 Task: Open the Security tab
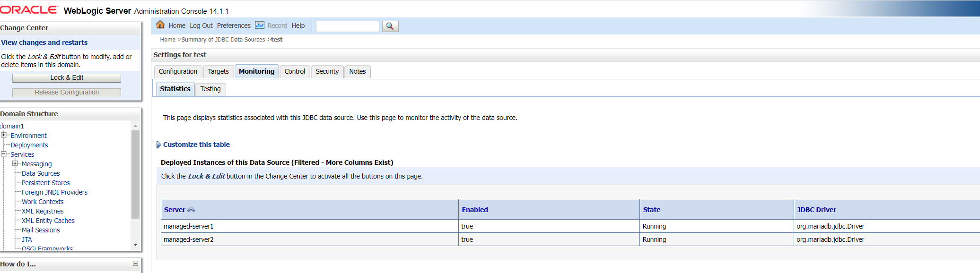pos(327,71)
